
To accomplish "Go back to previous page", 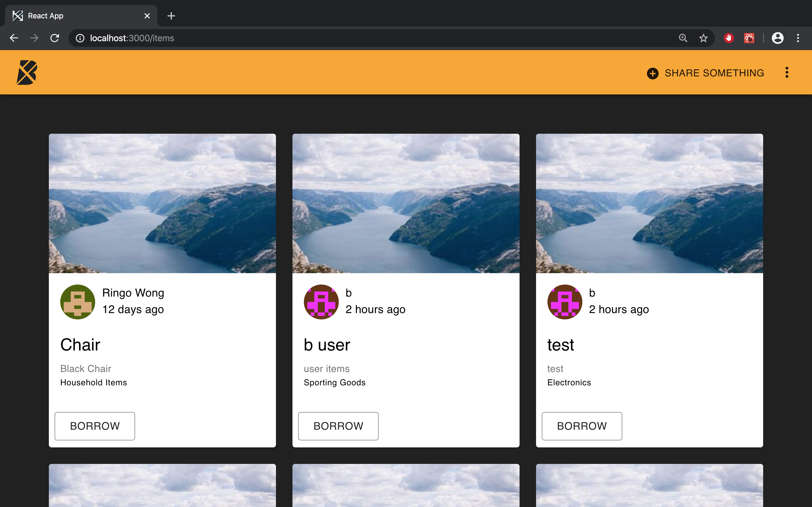I will coord(14,38).
